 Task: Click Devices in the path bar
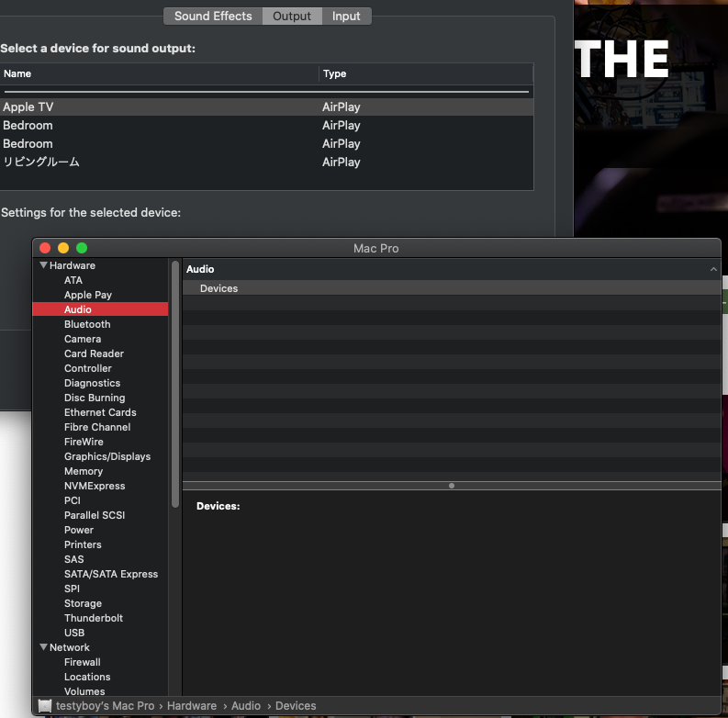tap(296, 706)
